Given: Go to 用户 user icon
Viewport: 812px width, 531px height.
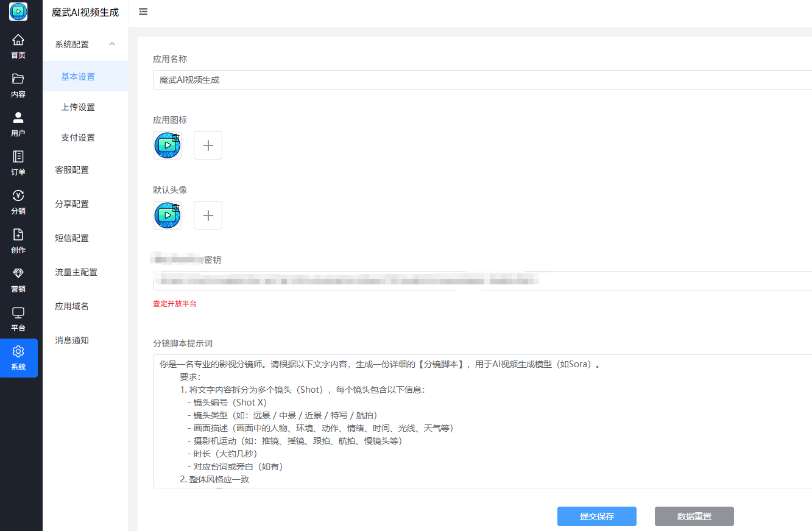Looking at the screenshot, I should click(18, 118).
